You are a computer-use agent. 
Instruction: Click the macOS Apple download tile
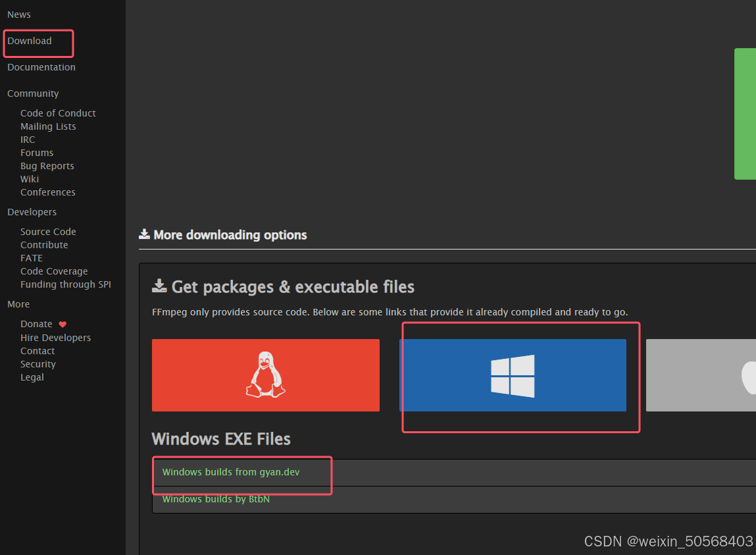(701, 375)
